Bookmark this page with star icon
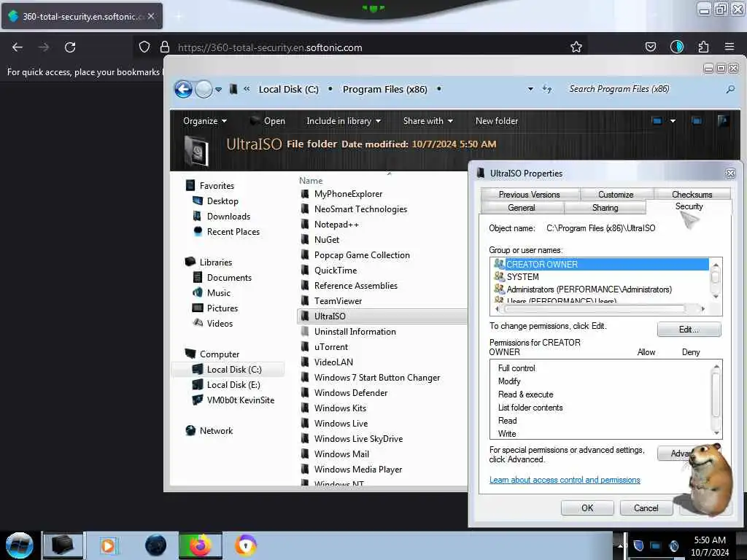Image resolution: width=747 pixels, height=560 pixels. [x=576, y=47]
